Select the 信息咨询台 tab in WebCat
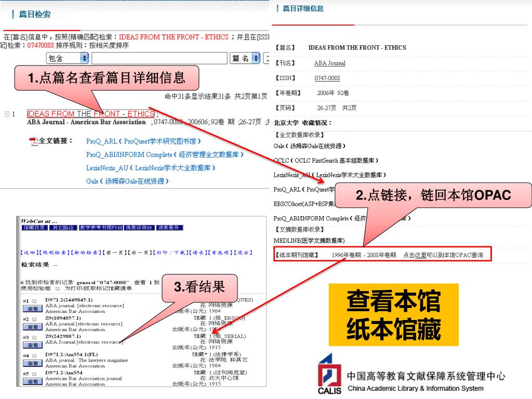The width and height of the screenshot is (532, 399). pyautogui.click(x=139, y=228)
